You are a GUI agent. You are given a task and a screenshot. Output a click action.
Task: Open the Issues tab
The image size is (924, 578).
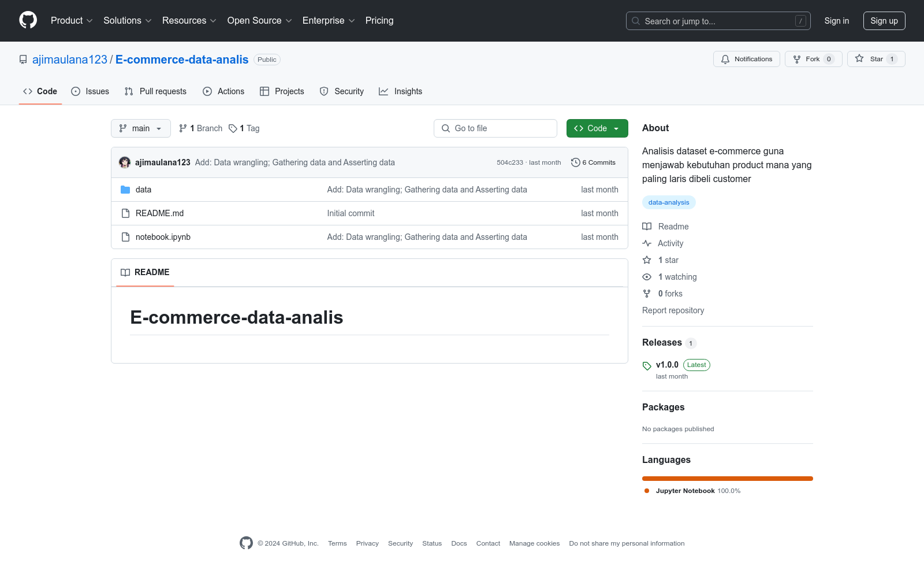point(90,91)
